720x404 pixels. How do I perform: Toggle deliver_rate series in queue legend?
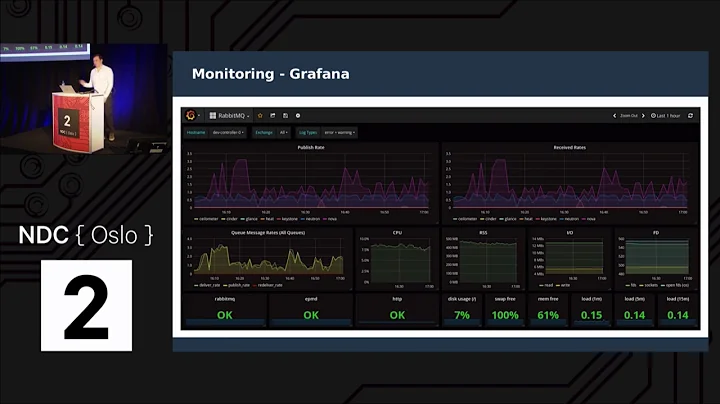[x=207, y=285]
